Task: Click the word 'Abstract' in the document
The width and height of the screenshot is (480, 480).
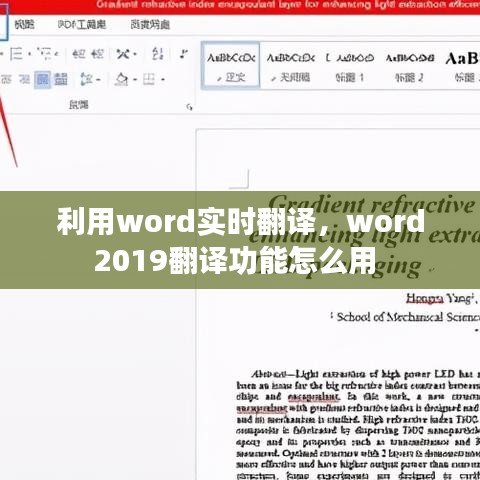Action: [x=269, y=374]
